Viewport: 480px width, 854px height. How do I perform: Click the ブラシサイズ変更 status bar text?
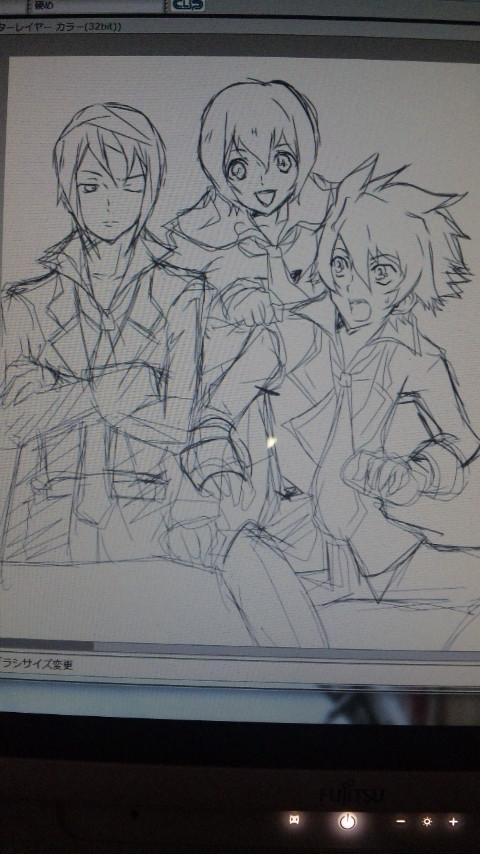point(37,665)
